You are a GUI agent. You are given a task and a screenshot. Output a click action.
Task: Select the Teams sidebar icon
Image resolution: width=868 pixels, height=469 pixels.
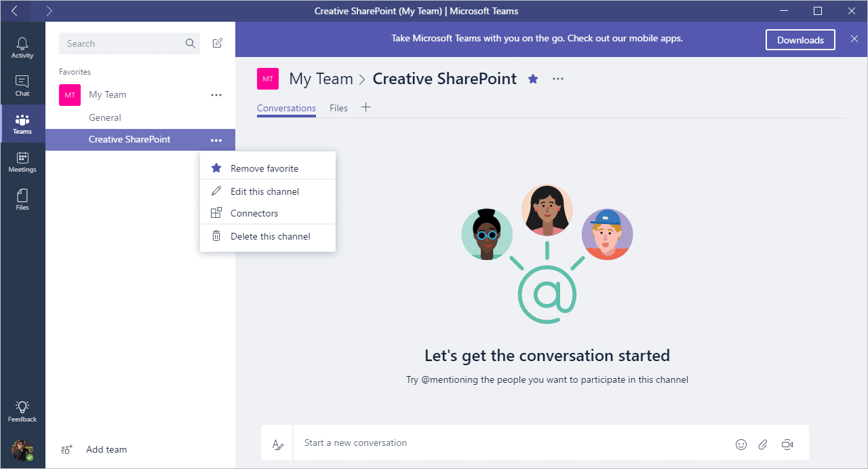coord(22,124)
